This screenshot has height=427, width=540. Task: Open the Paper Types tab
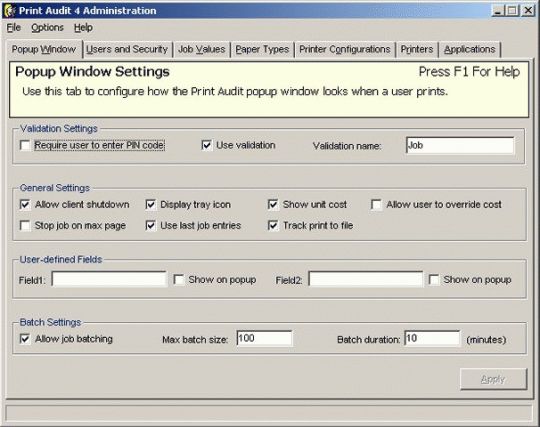[262, 49]
